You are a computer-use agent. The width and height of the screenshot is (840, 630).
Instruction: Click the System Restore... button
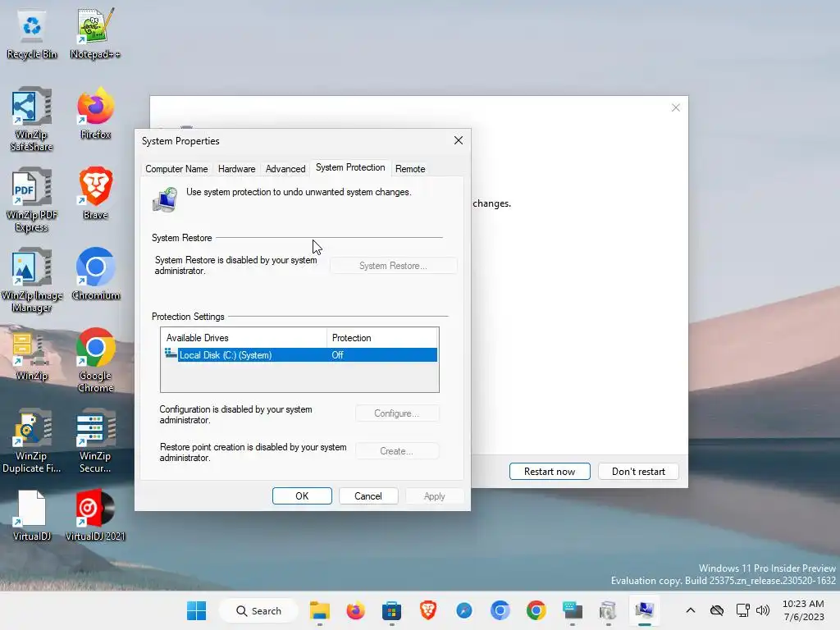pyautogui.click(x=393, y=266)
